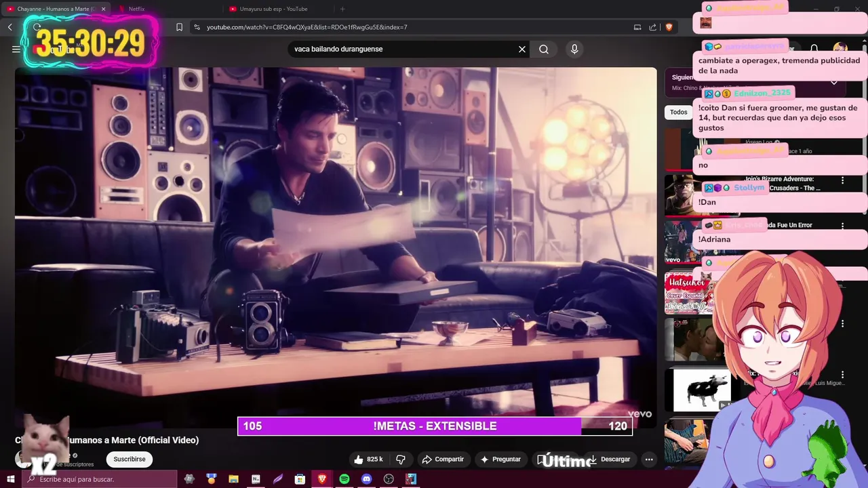Subscribe with the Suscribirse button
868x488 pixels.
(x=130, y=459)
